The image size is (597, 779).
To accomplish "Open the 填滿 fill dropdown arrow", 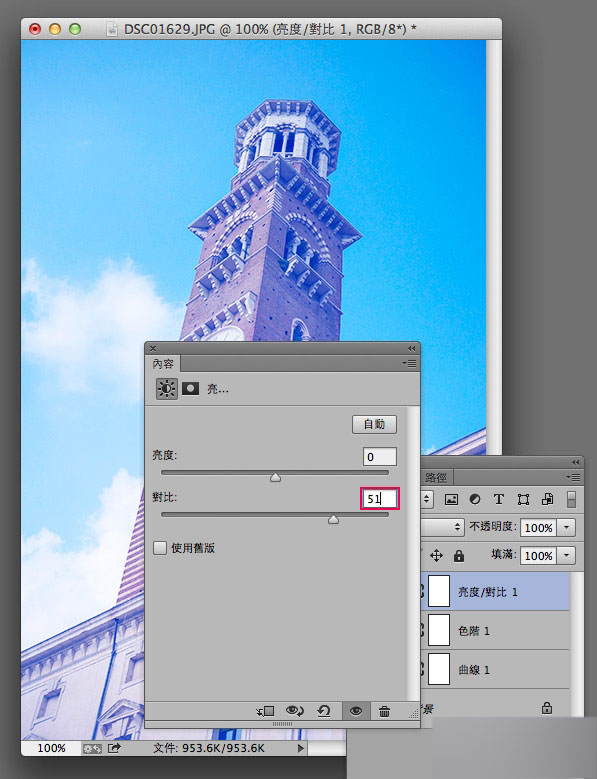I will pyautogui.click(x=566, y=555).
